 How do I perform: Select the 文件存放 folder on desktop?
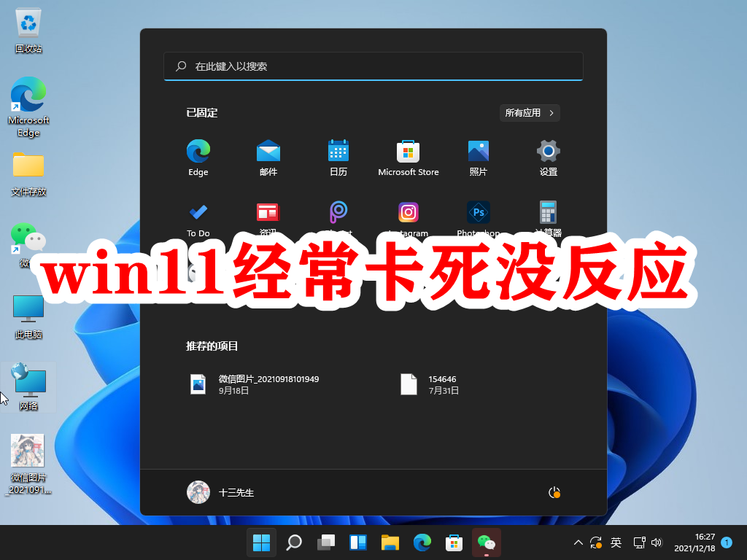28,174
